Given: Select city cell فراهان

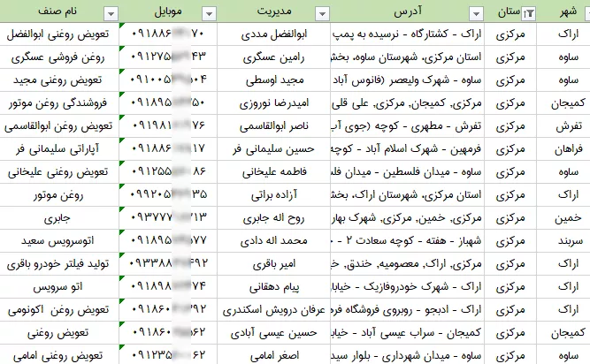Looking at the screenshot, I should [563, 149].
